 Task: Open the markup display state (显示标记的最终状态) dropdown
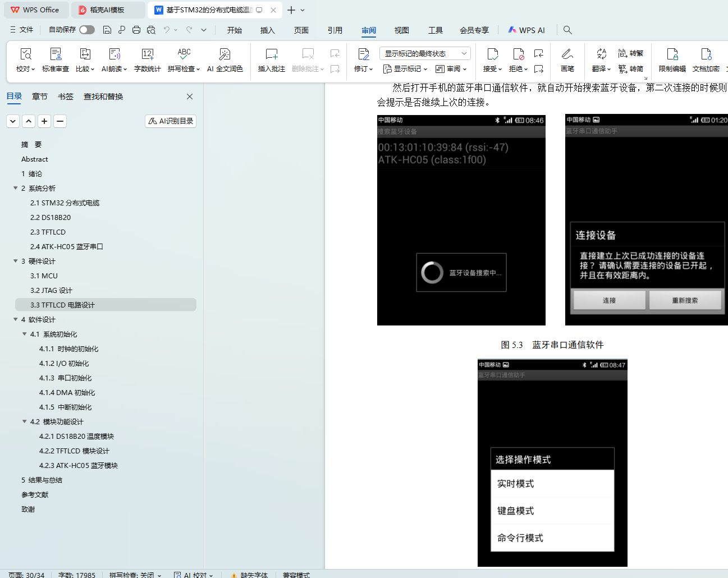pyautogui.click(x=425, y=53)
